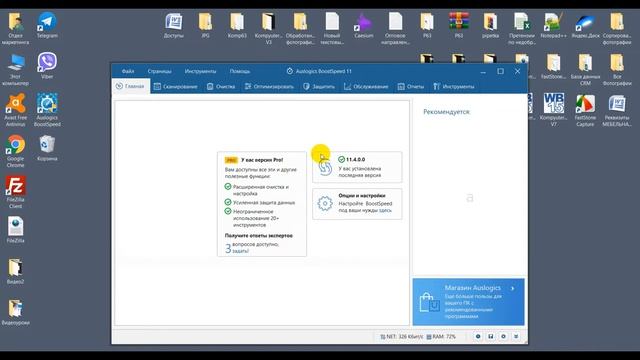Open the Страницы menu
The width and height of the screenshot is (640, 360).
[160, 71]
